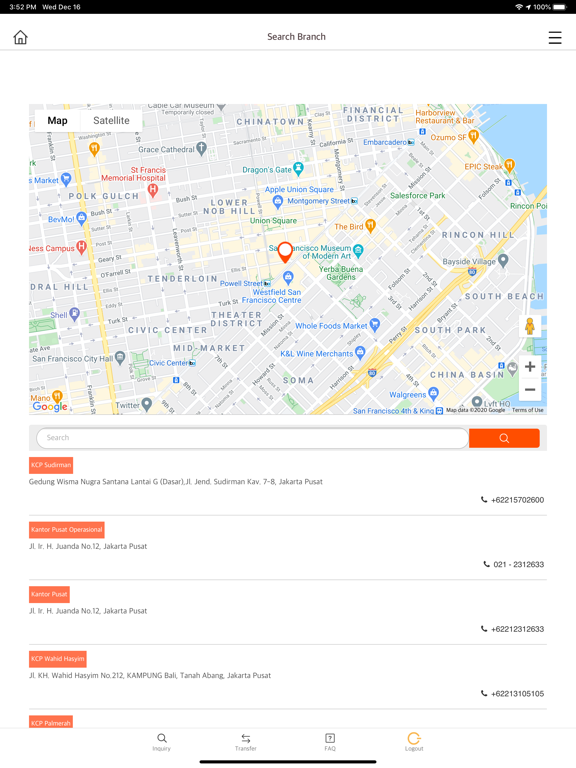The height and width of the screenshot is (768, 576).
Task: Click the Apple Union Square map marker
Action: tap(278, 200)
